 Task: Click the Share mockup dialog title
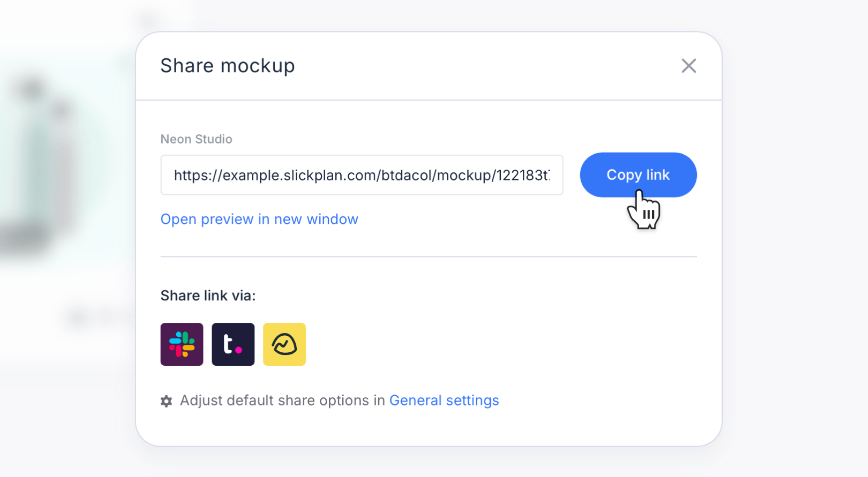point(227,65)
